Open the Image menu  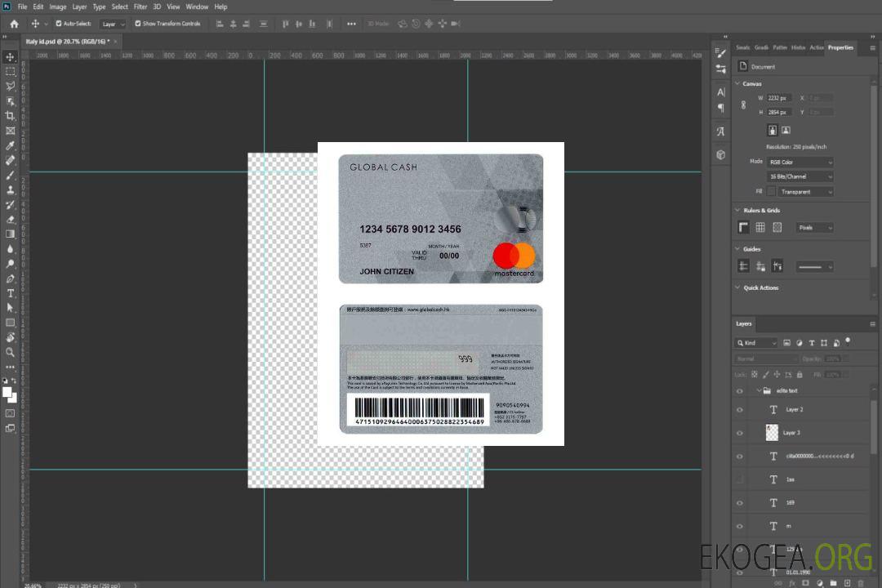[x=58, y=7]
